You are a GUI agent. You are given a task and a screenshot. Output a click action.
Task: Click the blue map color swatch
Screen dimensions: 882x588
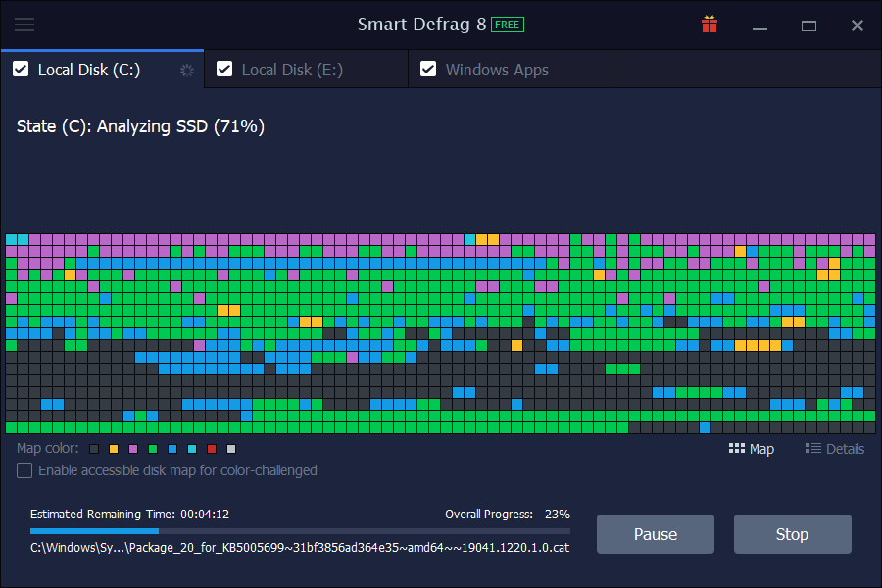tap(172, 449)
